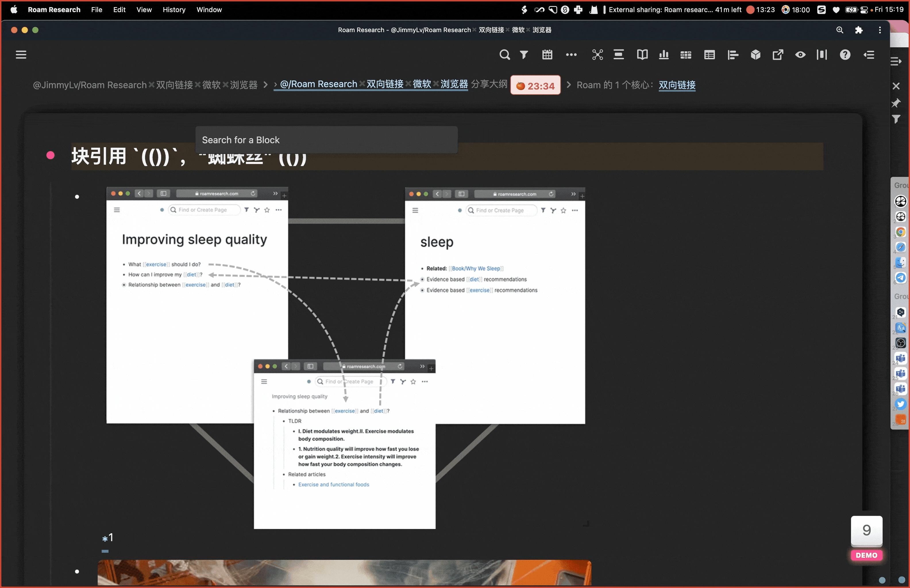Open the graph overview icon
This screenshot has width=910, height=588.
click(x=597, y=55)
